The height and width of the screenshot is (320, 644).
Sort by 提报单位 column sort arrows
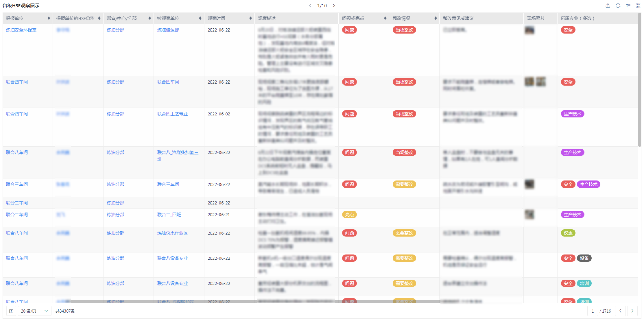click(49, 18)
